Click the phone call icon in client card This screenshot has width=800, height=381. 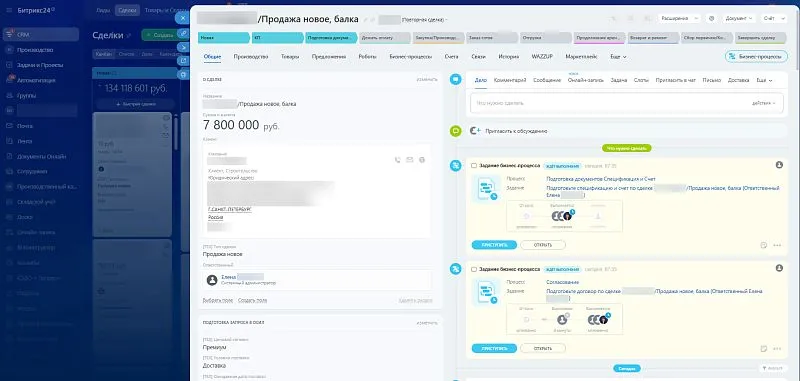pyautogui.click(x=398, y=160)
